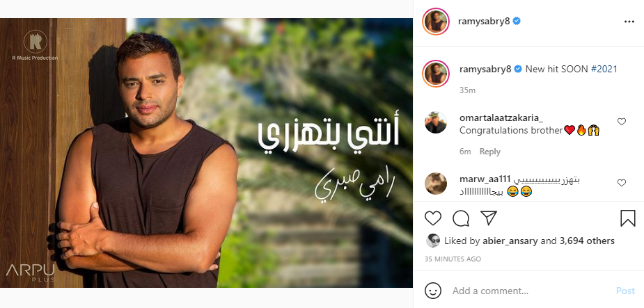Save post with bookmark icon
The width and height of the screenshot is (644, 308).
(x=627, y=218)
